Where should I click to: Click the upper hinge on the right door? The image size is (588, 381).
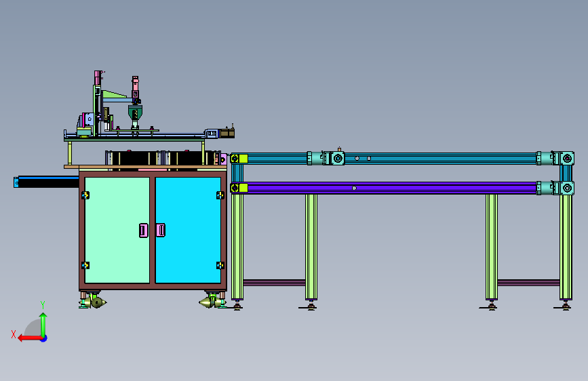click(x=220, y=195)
